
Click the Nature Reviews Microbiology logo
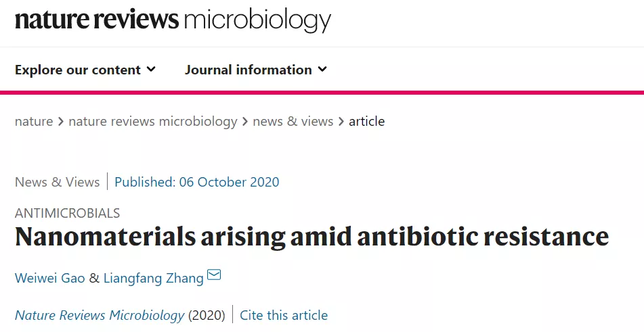click(x=173, y=20)
